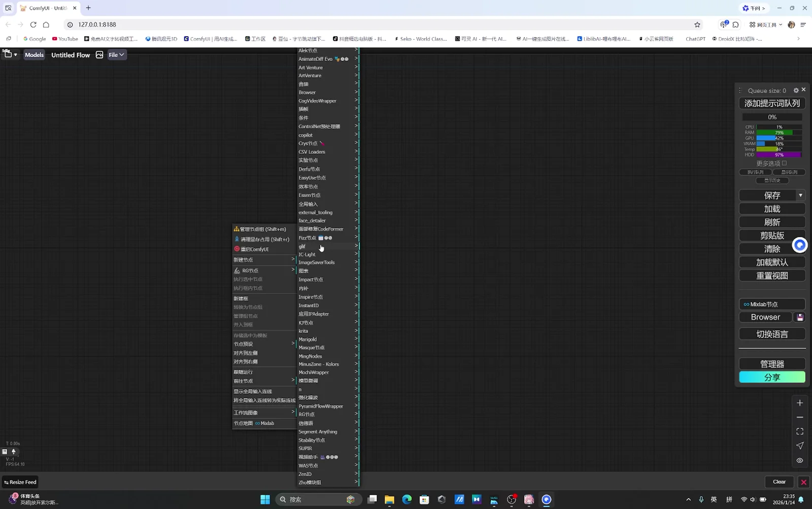Click the 分享 button
The width and height of the screenshot is (812, 509).
[x=772, y=377]
